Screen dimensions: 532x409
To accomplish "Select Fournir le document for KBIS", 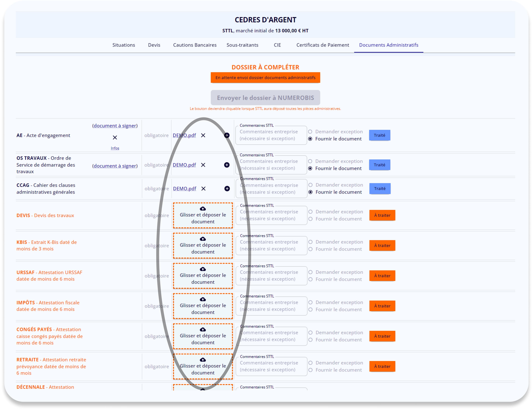I will click(310, 249).
